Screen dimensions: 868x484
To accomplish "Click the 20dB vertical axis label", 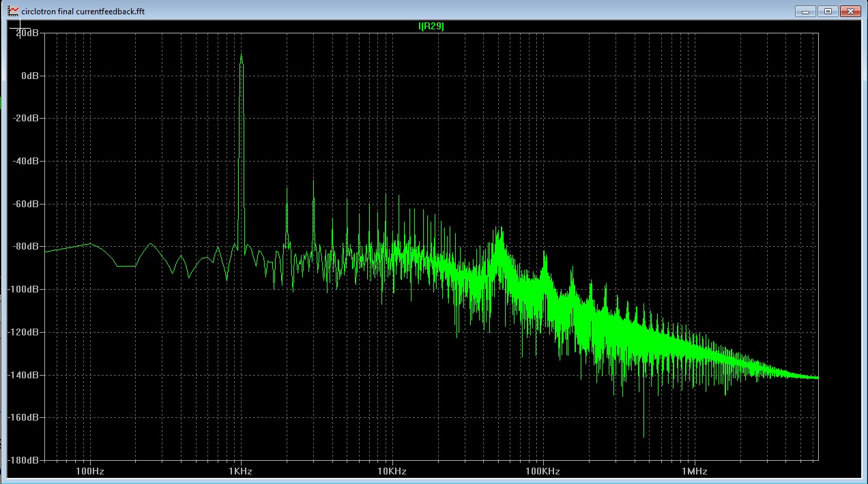I will tap(26, 33).
